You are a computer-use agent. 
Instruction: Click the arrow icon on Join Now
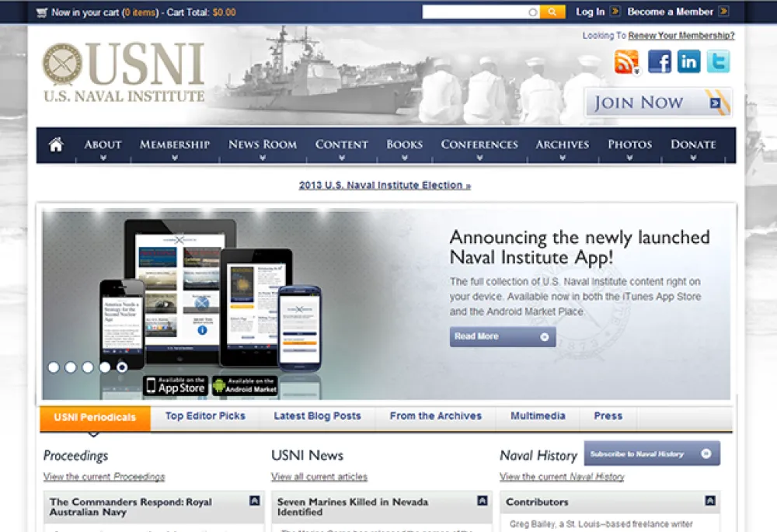pyautogui.click(x=715, y=103)
